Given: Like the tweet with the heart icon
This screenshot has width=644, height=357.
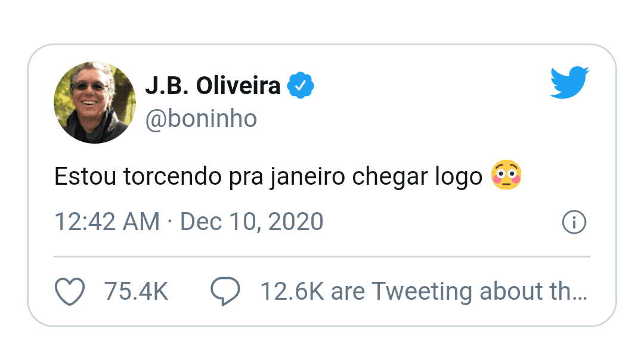Looking at the screenshot, I should tap(70, 292).
